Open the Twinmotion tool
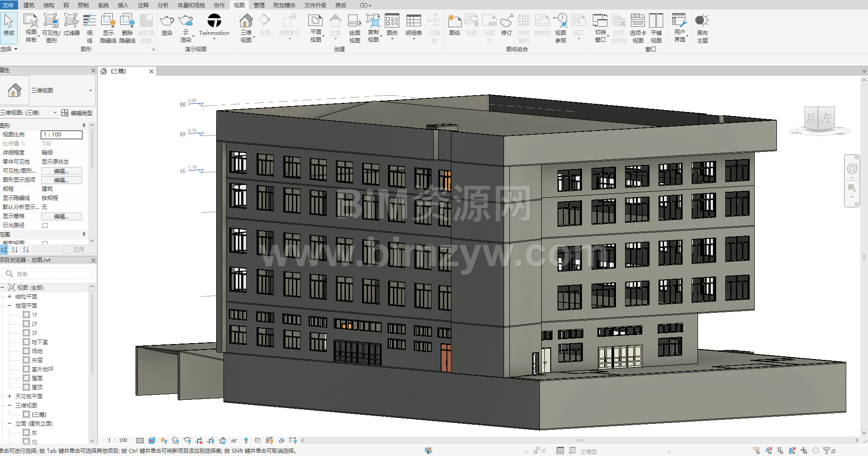 pos(214,25)
